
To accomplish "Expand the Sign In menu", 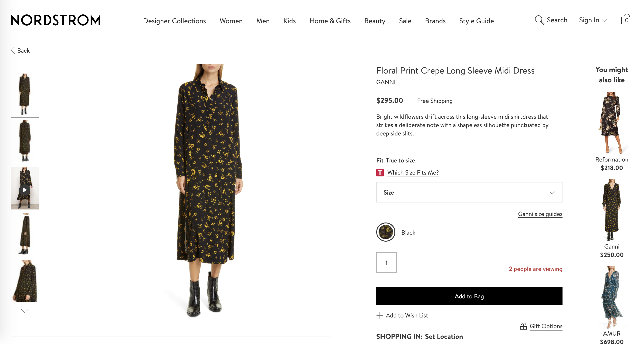I will point(593,20).
